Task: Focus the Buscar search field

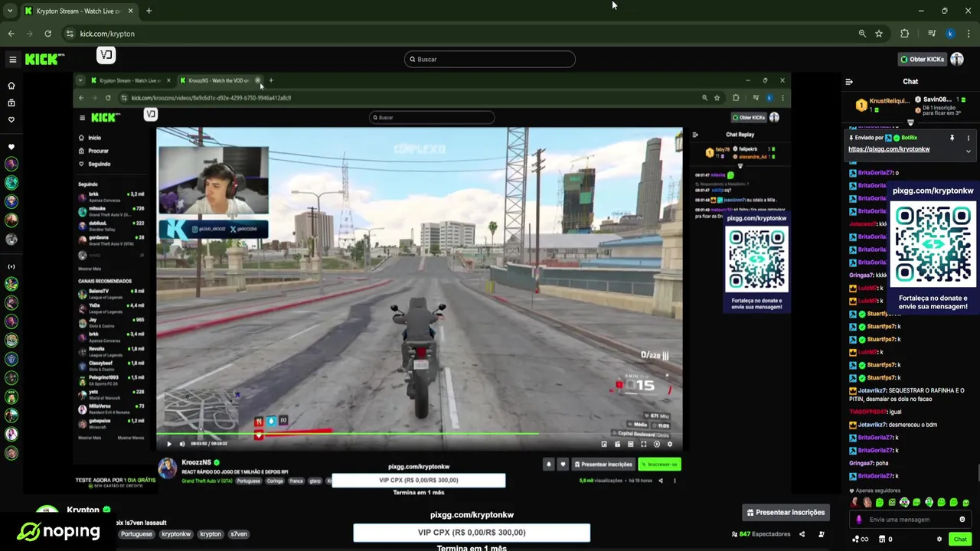Action: pyautogui.click(x=490, y=59)
